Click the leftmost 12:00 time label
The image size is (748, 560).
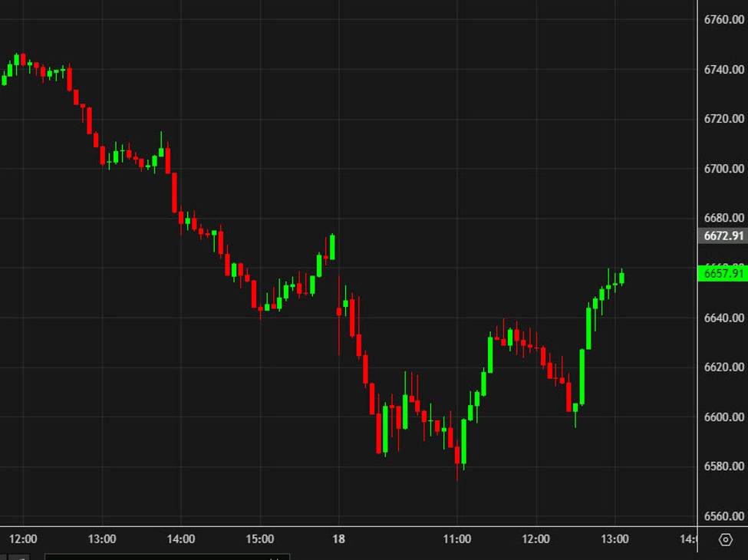coord(24,539)
